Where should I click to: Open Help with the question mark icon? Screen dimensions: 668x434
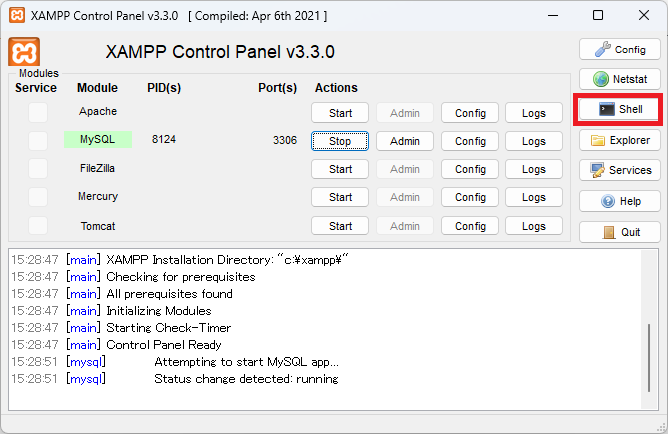point(620,201)
